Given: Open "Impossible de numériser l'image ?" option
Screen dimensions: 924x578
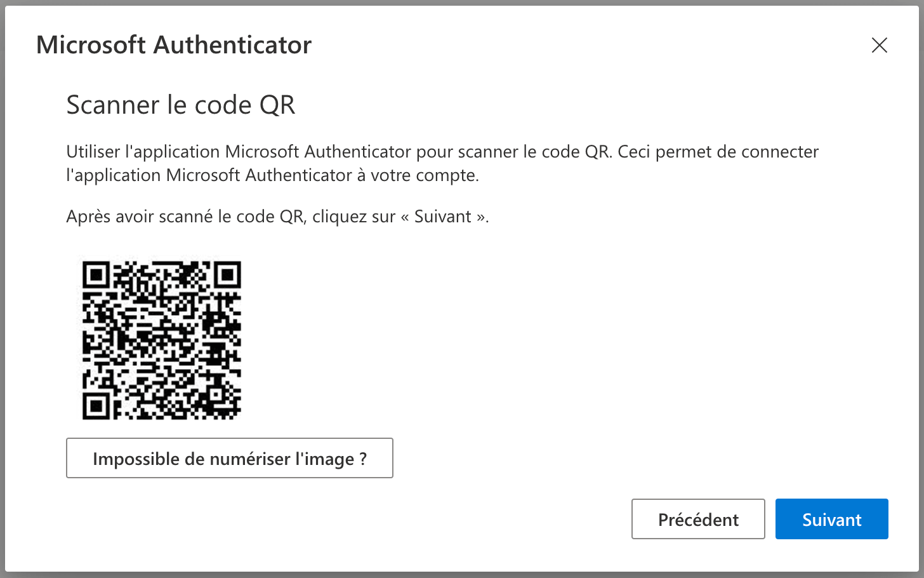Looking at the screenshot, I should [229, 458].
